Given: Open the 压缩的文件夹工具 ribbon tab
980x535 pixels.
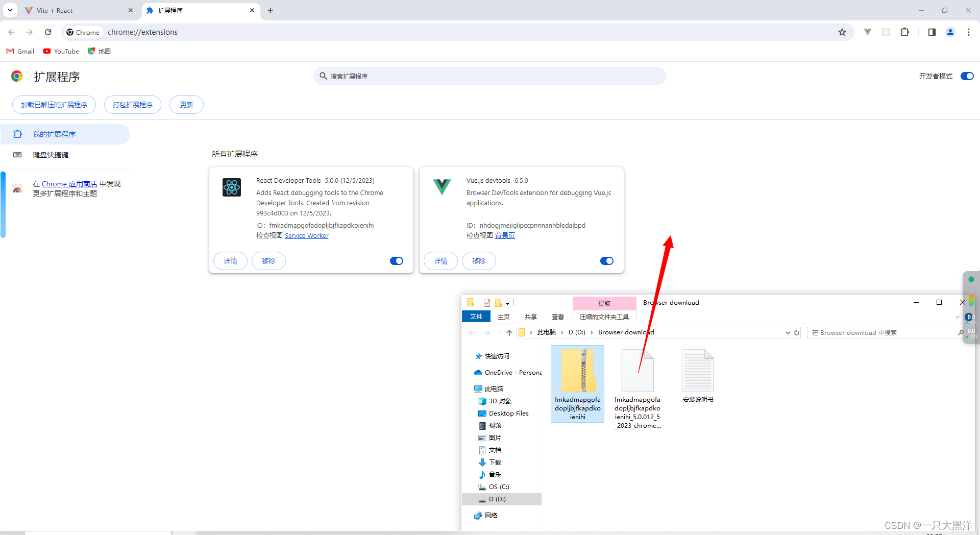Looking at the screenshot, I should click(604, 317).
